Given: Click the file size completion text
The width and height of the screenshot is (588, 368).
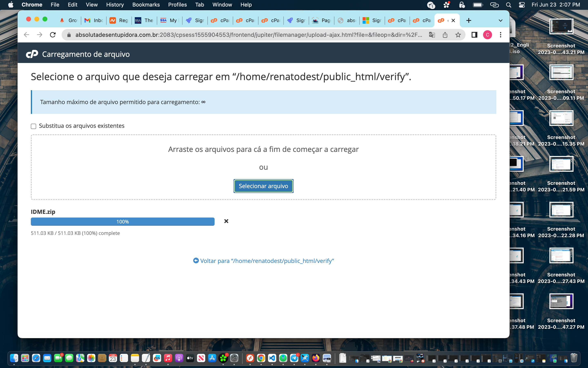Looking at the screenshot, I should coord(75,233).
